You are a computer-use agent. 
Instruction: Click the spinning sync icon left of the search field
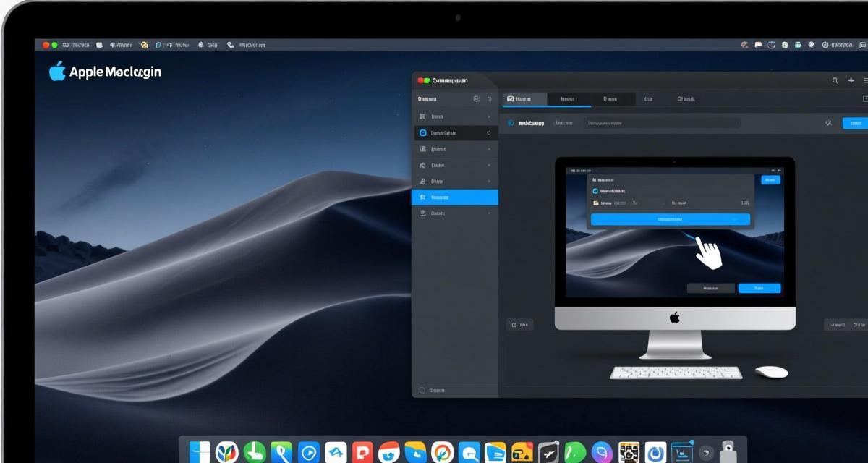click(511, 122)
